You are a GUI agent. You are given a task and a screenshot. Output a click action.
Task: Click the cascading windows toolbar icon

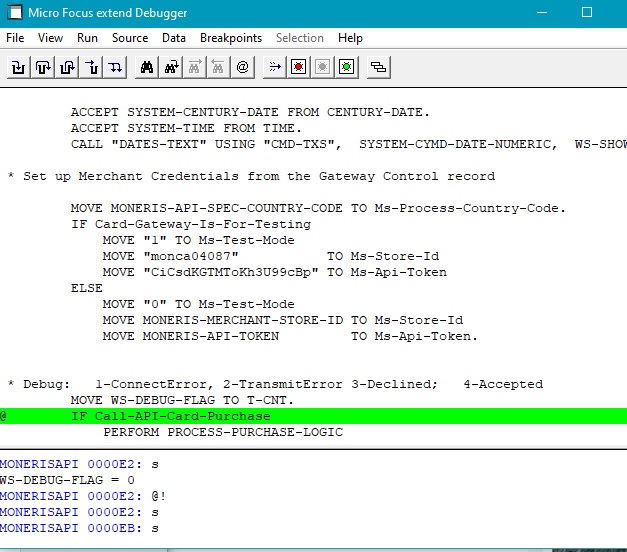[379, 67]
